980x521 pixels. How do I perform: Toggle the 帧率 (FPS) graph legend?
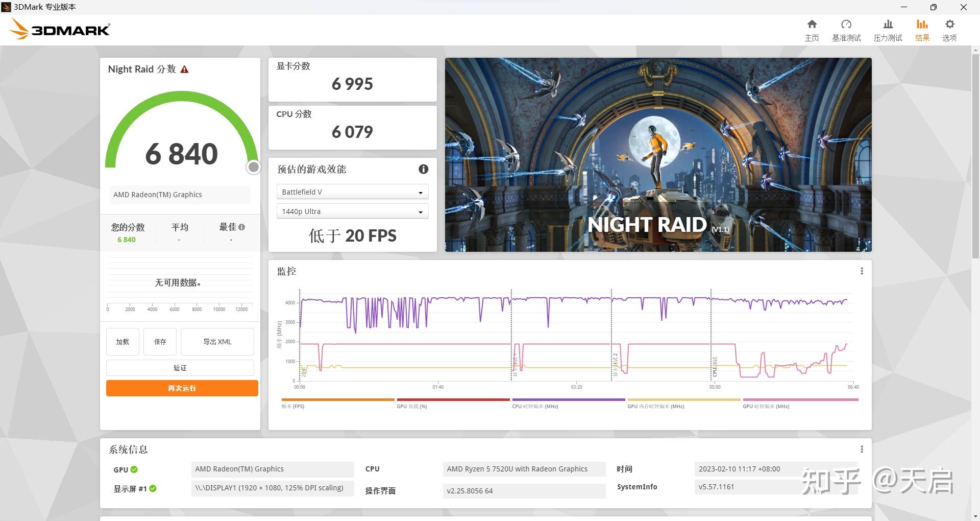[337, 402]
